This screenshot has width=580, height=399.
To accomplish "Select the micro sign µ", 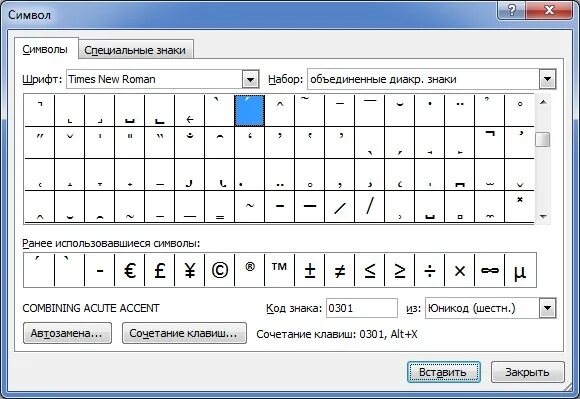I will click(x=520, y=270).
